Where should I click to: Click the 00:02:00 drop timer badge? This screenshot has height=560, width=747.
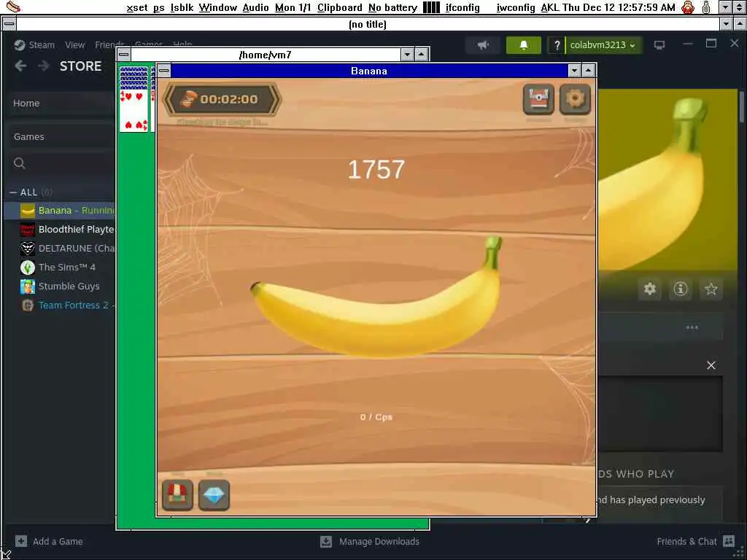point(222,99)
